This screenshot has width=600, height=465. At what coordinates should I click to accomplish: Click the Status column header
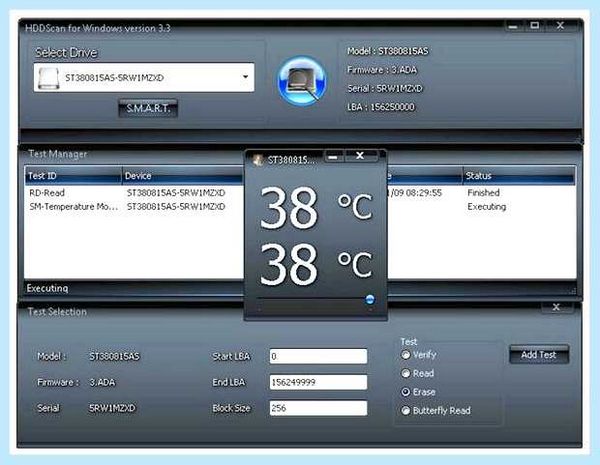(x=518, y=176)
